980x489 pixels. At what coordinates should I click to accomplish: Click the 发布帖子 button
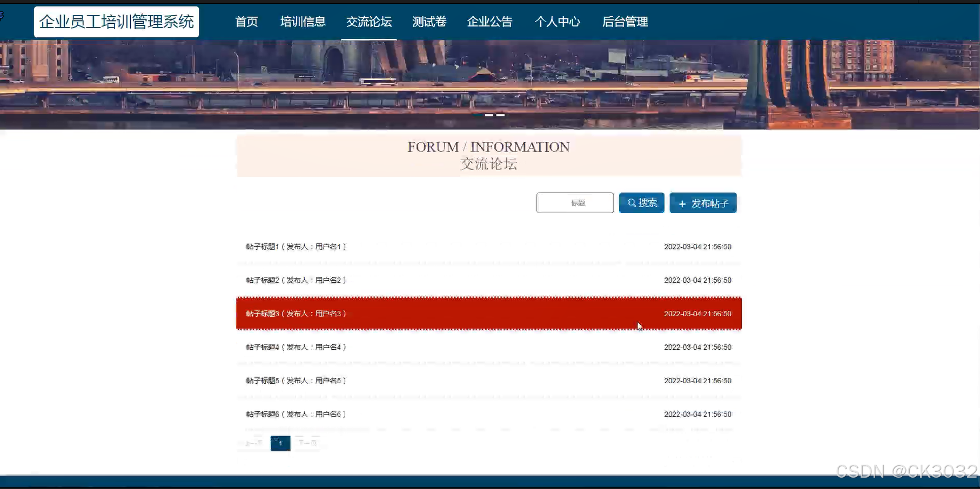(703, 202)
